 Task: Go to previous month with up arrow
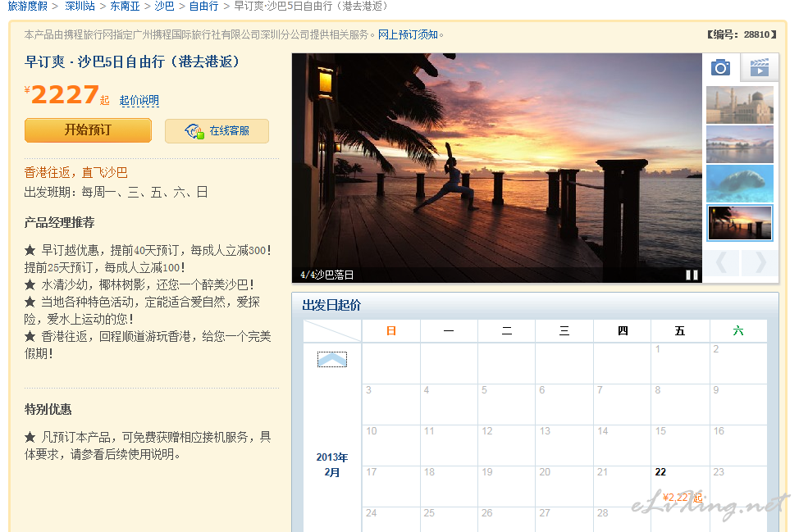[x=331, y=359]
